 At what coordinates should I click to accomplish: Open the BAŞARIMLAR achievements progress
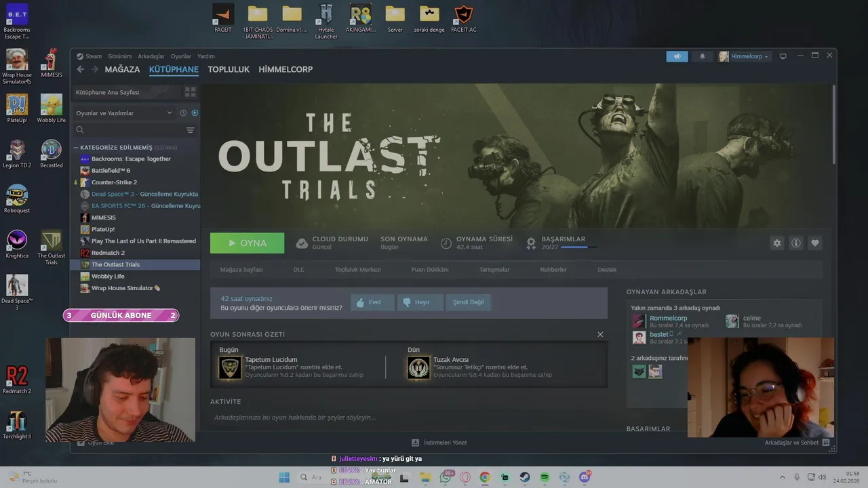coord(562,243)
